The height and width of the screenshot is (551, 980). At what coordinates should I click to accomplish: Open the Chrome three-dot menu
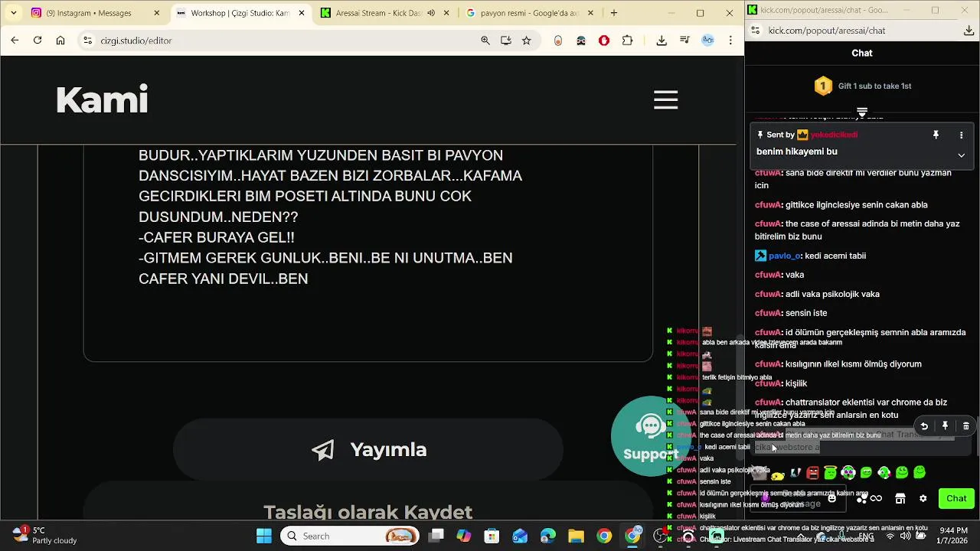pos(730,41)
